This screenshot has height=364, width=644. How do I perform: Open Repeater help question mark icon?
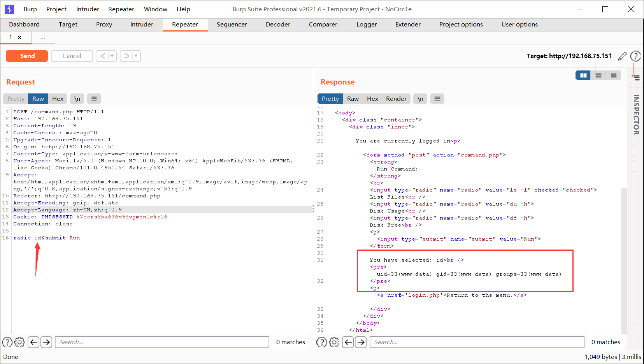[x=635, y=56]
